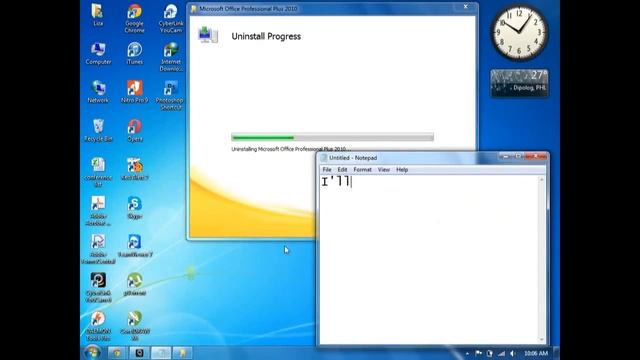Open the Network desktop icon
Viewport: 640px width, 360px height.
point(98,91)
